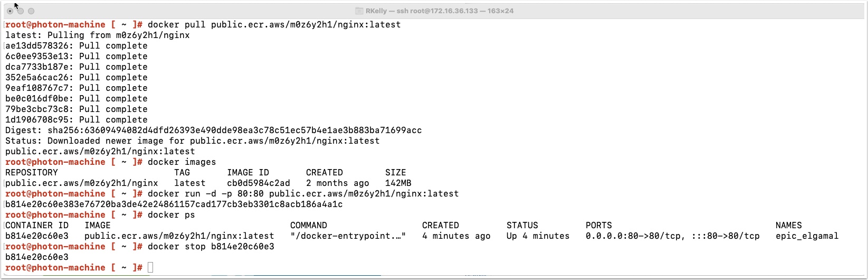The height and width of the screenshot is (280, 868).
Task: Click the '"/docker-entrypoint.…"' command value
Action: pos(348,236)
